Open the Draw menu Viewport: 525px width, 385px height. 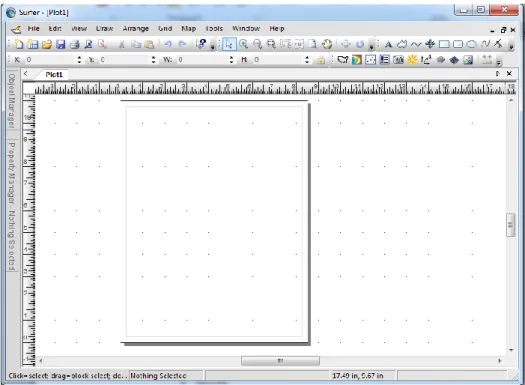tap(104, 29)
